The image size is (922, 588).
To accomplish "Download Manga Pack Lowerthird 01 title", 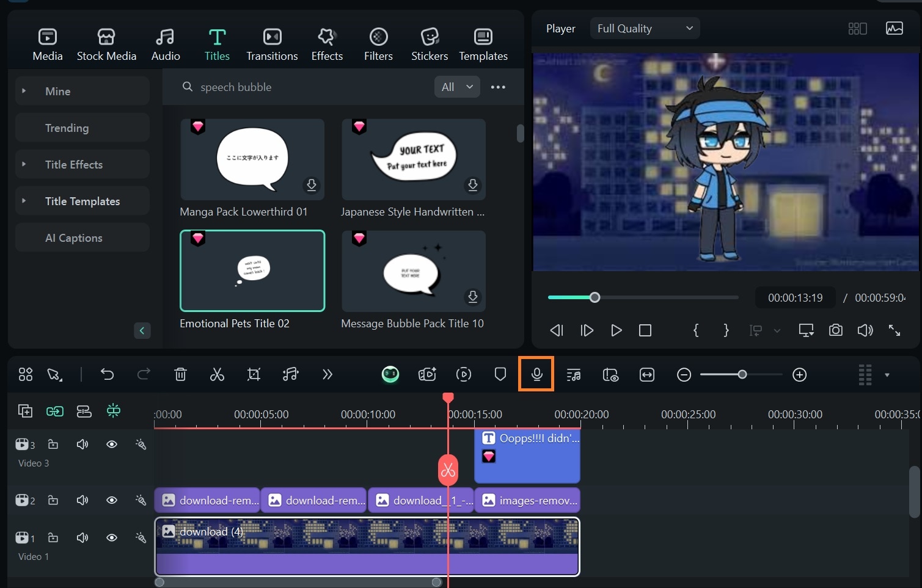I will (x=312, y=185).
